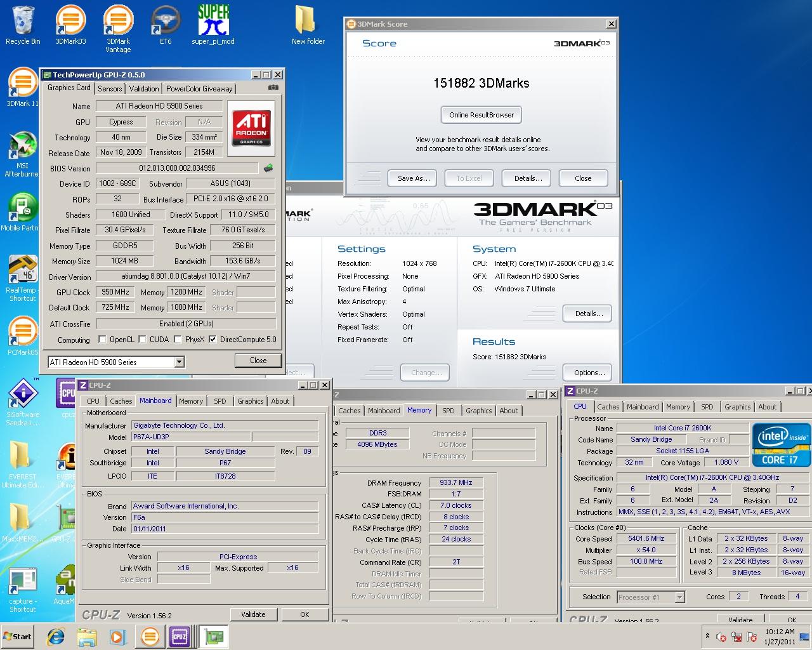812x650 pixels.
Task: Open the New folder desktop icon
Action: [x=308, y=25]
